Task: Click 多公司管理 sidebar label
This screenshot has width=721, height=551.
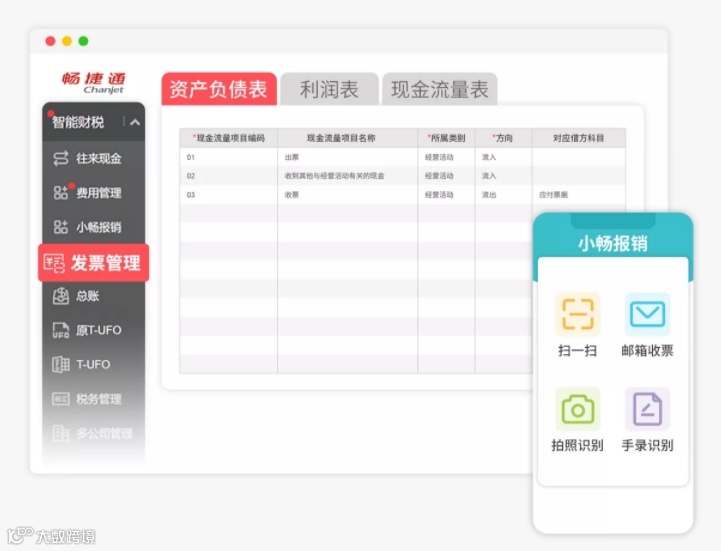Action: [104, 433]
